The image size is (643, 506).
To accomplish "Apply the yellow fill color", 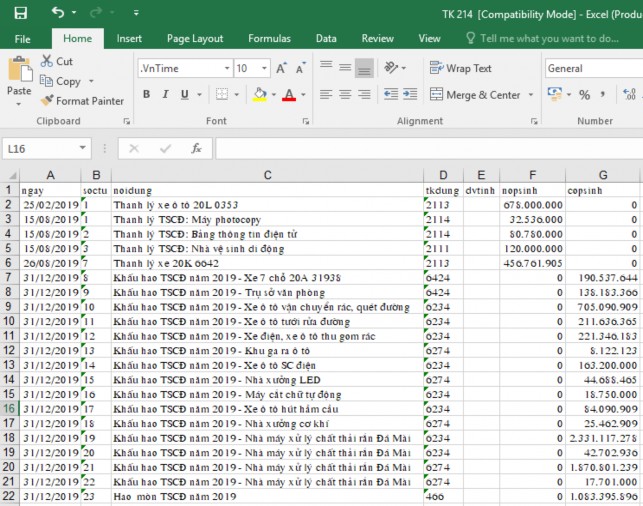I will 260,95.
